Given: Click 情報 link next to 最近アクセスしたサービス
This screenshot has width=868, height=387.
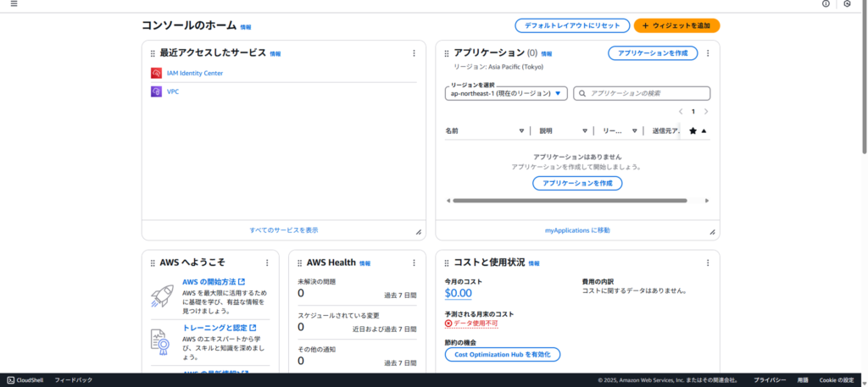Looking at the screenshot, I should click(275, 54).
